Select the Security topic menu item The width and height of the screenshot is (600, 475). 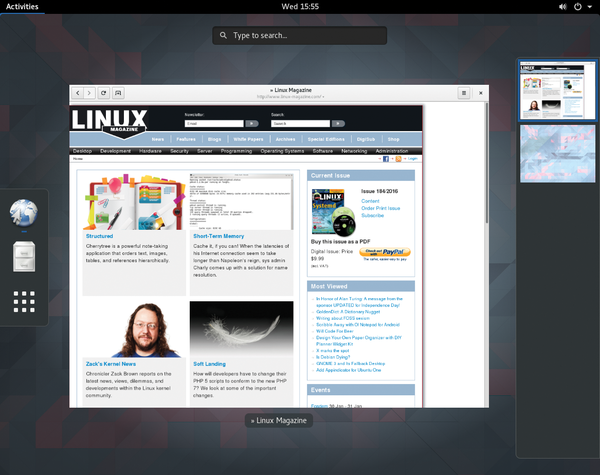coord(179,151)
